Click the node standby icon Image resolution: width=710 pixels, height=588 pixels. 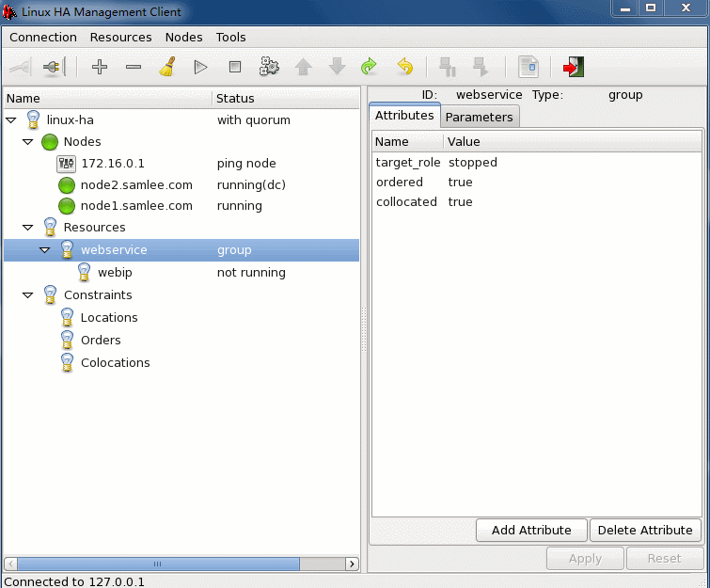448,67
